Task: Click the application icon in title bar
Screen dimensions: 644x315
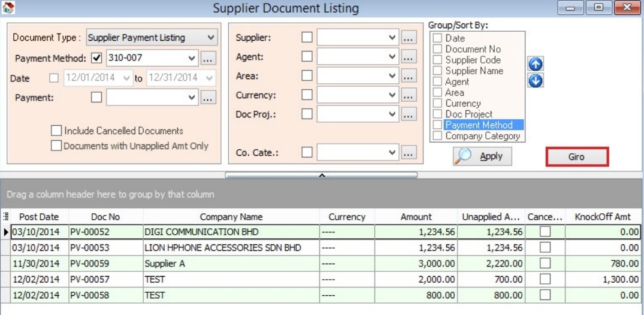Action: pos(8,8)
